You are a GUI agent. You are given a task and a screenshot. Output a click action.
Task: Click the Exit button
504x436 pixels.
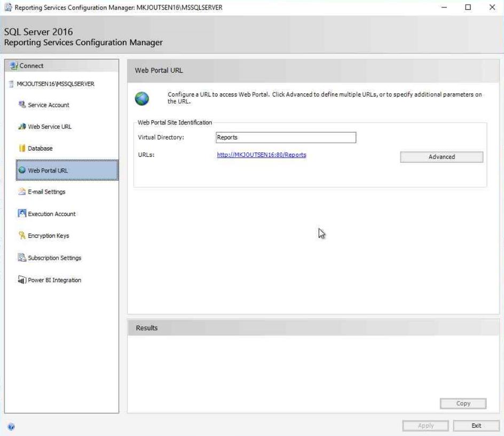tap(476, 425)
